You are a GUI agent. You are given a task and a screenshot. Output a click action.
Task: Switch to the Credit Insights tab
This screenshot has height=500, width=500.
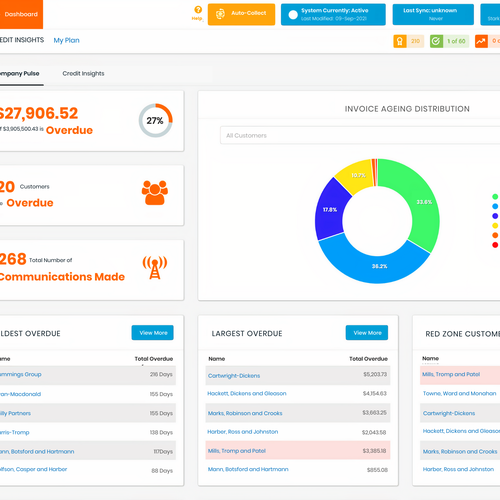83,74
